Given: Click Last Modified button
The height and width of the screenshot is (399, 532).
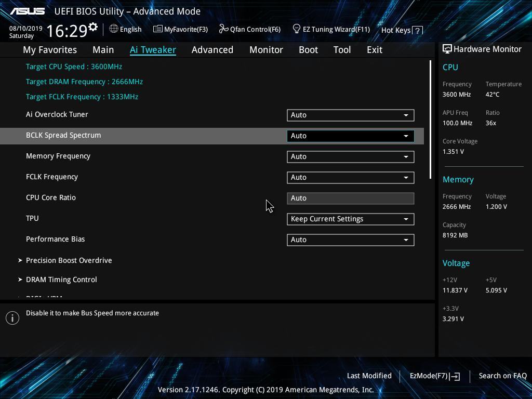Looking at the screenshot, I should (x=369, y=376).
